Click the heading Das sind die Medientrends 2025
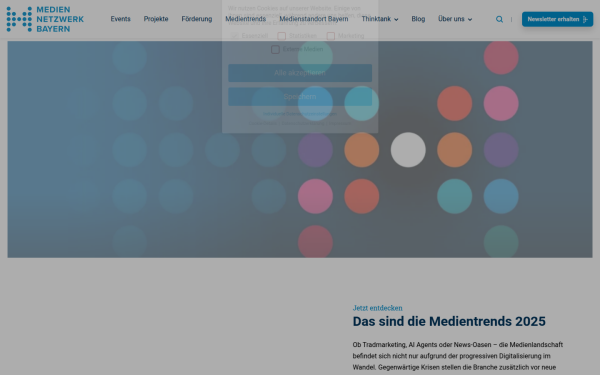600x375 pixels. [449, 321]
